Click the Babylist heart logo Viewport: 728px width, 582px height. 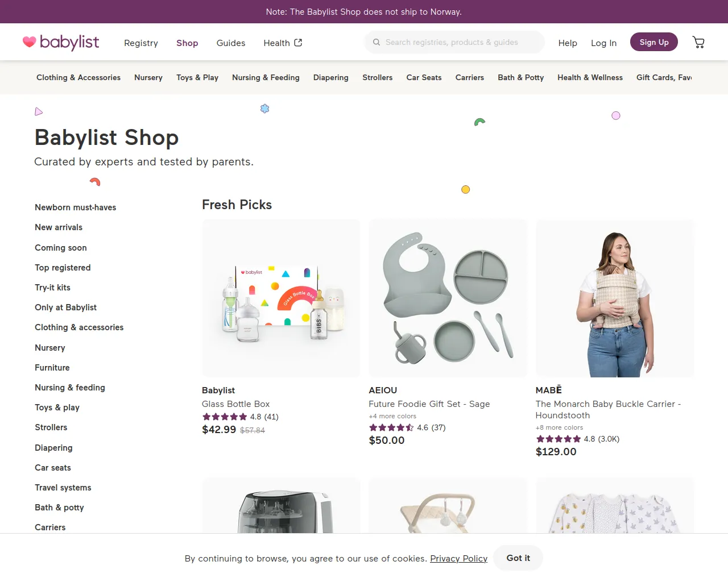point(29,41)
